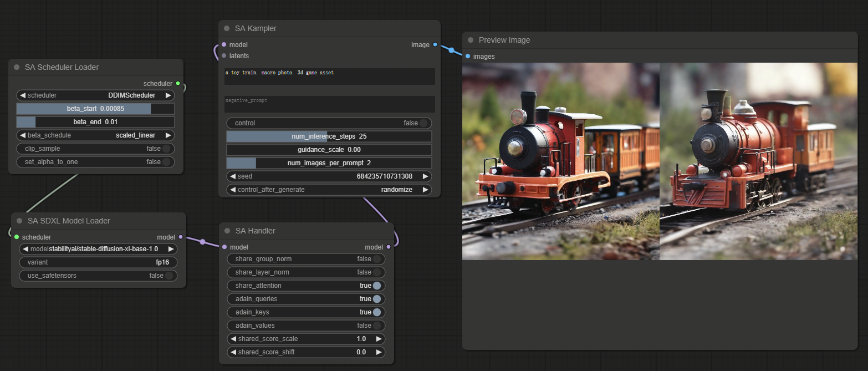Select the left train preview image
Screen dimensions: 868x371
point(561,161)
